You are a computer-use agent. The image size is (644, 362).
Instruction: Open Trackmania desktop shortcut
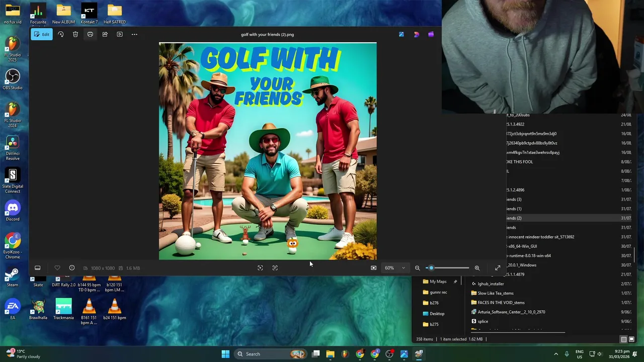pyautogui.click(x=63, y=310)
